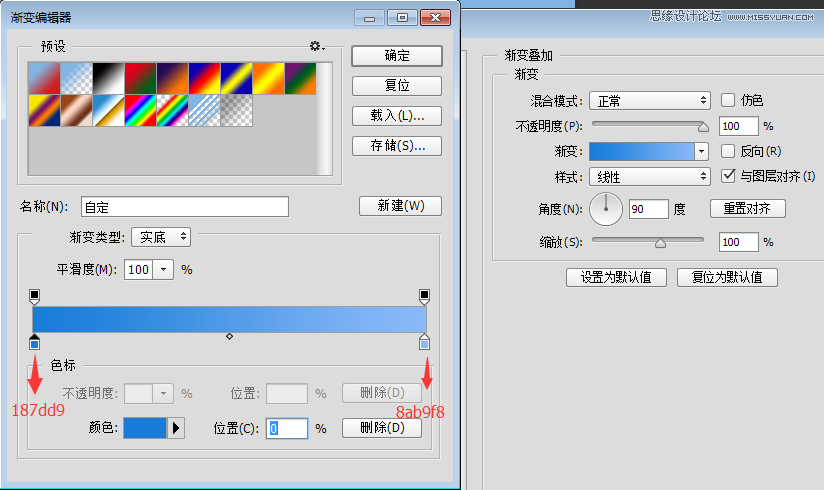Open the 样式 style dropdown set to 线性
The image size is (824, 490).
649,177
